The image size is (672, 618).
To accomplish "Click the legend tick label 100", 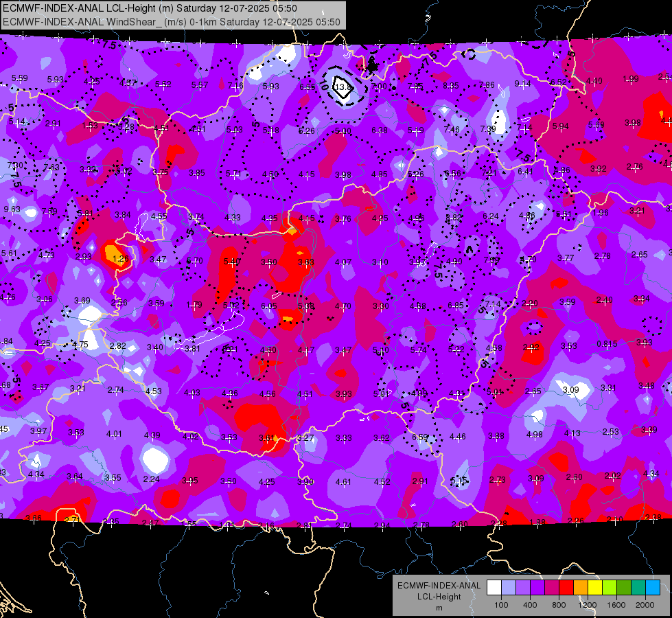I will [502, 605].
